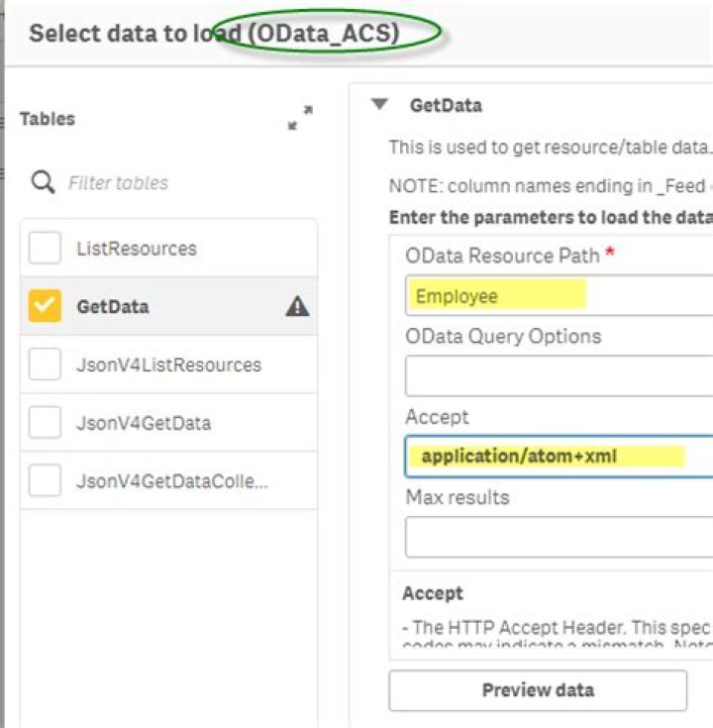
Task: Click the expand/collapse arrows icon beside Tables
Action: (x=300, y=118)
